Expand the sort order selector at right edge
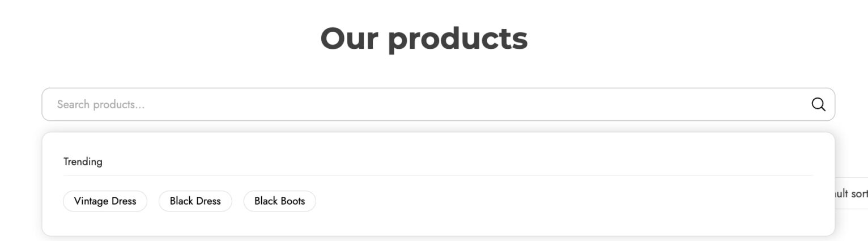The image size is (868, 241). click(x=852, y=193)
